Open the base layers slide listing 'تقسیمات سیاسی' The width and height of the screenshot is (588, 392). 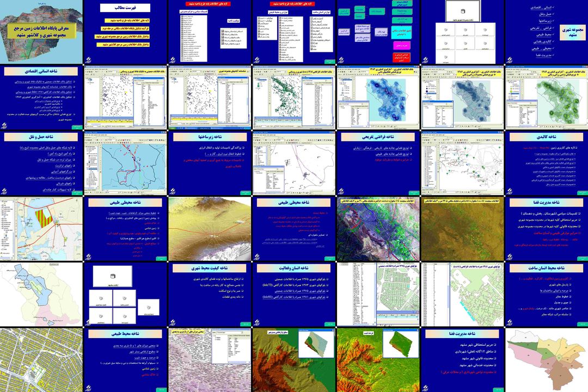pos(210,32)
